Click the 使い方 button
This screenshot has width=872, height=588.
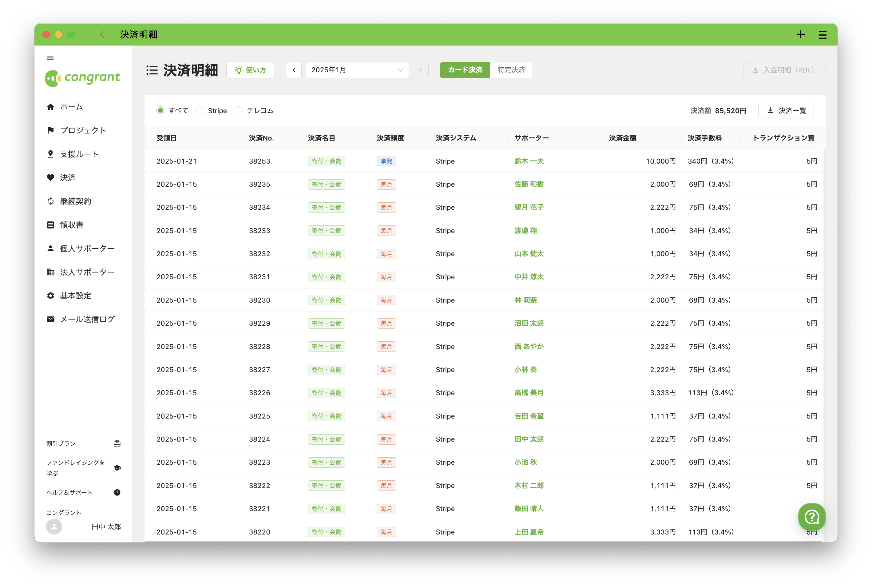[x=250, y=70]
